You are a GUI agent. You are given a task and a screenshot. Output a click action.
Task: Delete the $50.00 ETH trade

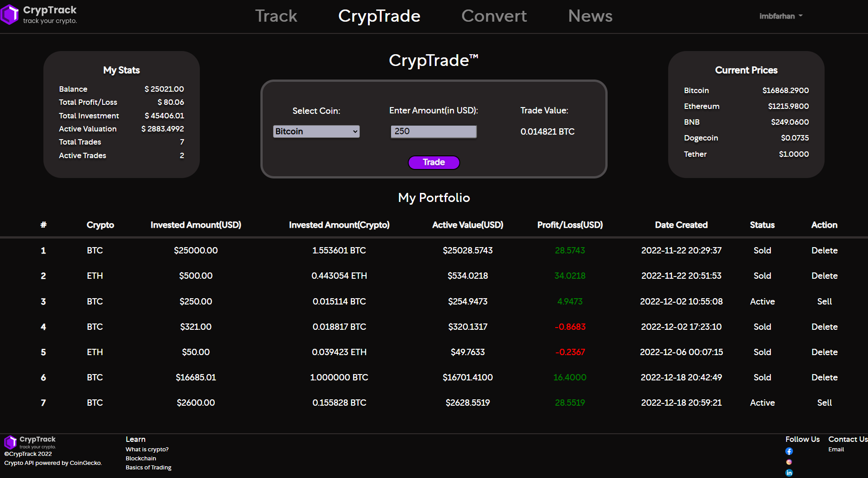pyautogui.click(x=824, y=352)
